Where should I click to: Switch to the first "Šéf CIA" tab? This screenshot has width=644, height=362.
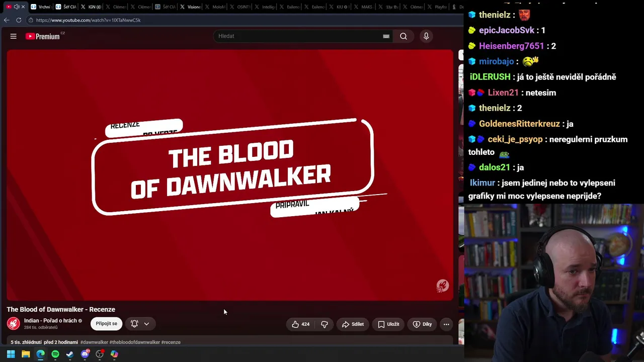(x=66, y=7)
